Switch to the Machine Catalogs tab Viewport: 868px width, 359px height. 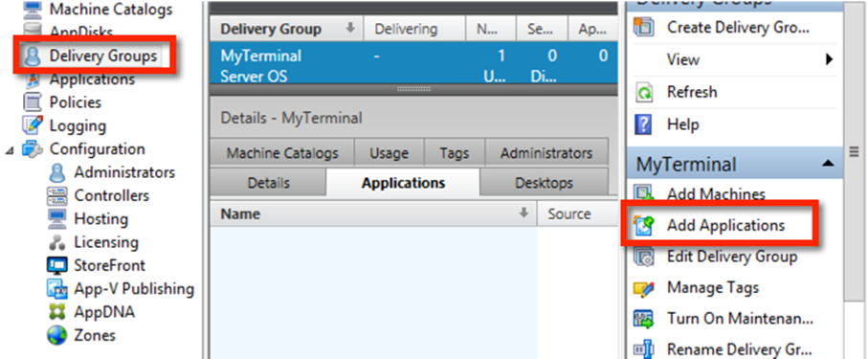pos(282,153)
